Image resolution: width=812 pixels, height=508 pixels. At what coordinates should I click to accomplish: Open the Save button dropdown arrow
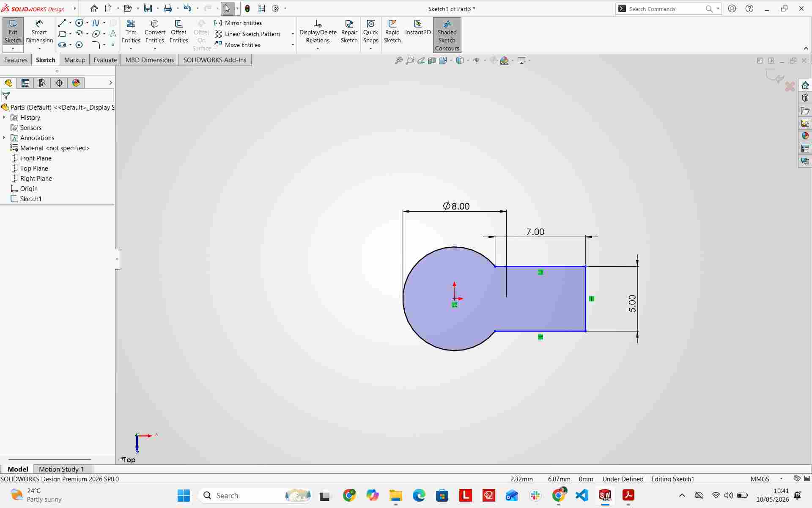click(158, 8)
